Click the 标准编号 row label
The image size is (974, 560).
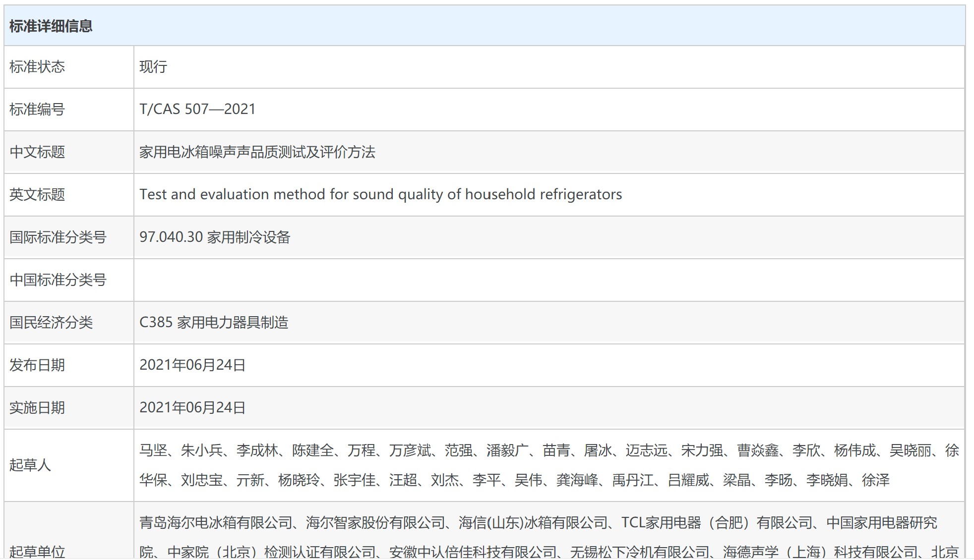tap(37, 110)
